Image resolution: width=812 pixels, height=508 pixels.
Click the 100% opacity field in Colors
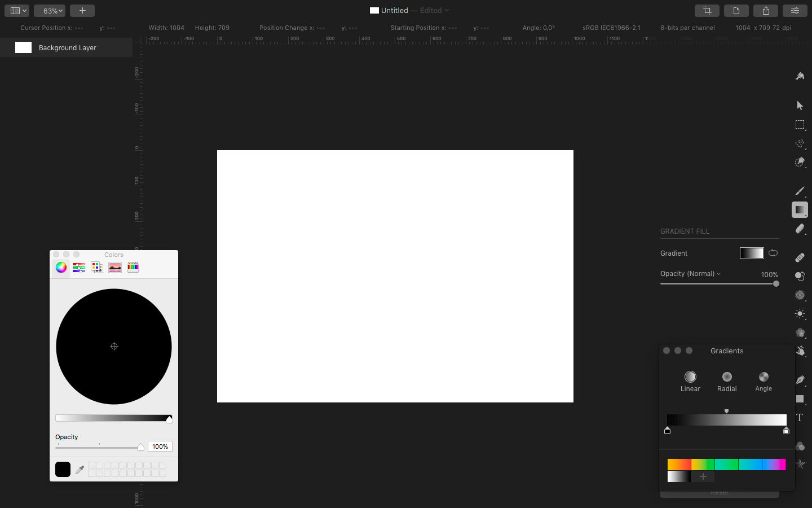160,446
